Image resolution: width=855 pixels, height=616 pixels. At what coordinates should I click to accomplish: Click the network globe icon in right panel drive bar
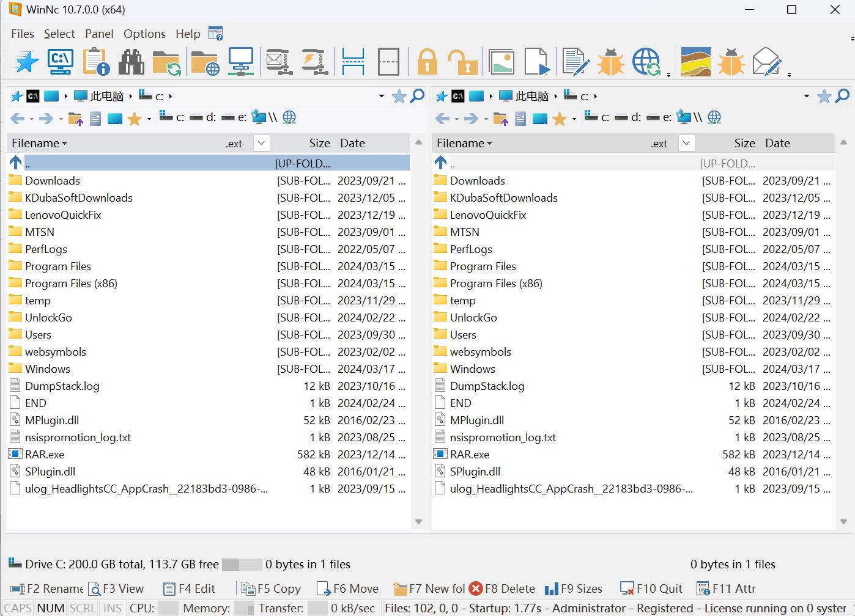pos(714,117)
